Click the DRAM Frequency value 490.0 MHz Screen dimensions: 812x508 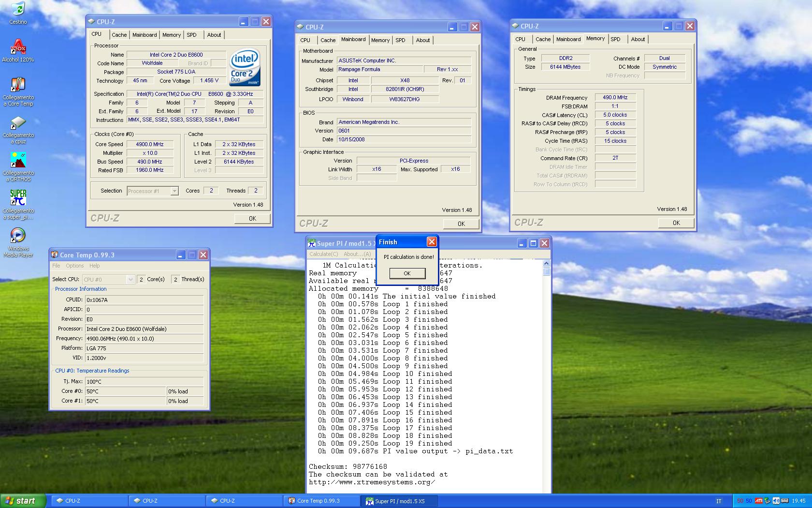tap(615, 97)
